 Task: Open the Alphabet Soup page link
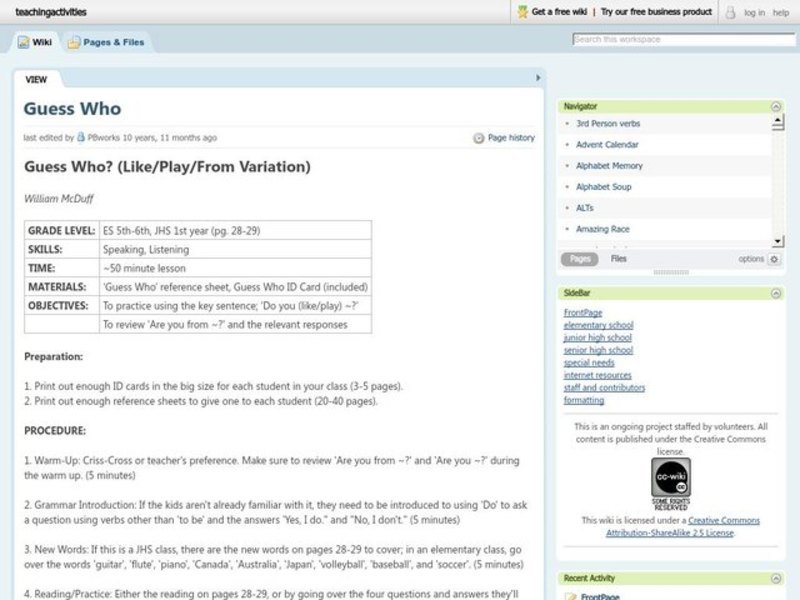603,187
